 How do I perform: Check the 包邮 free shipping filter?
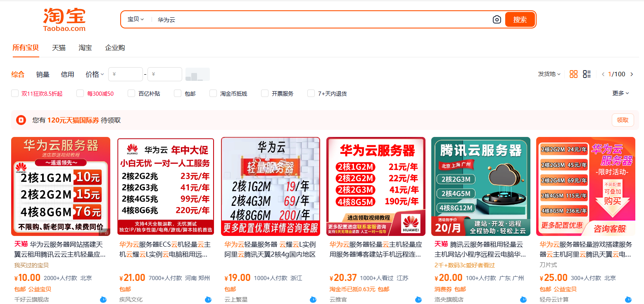pyautogui.click(x=178, y=94)
